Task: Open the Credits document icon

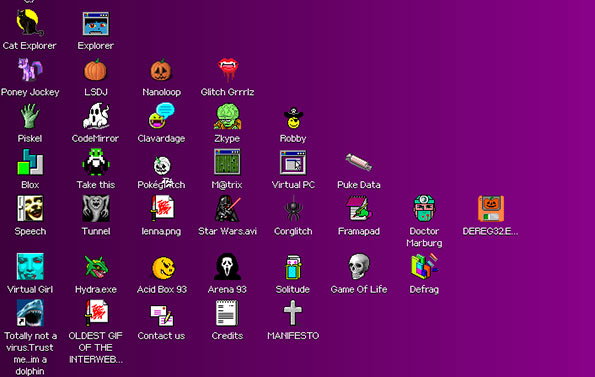Action: tap(227, 313)
